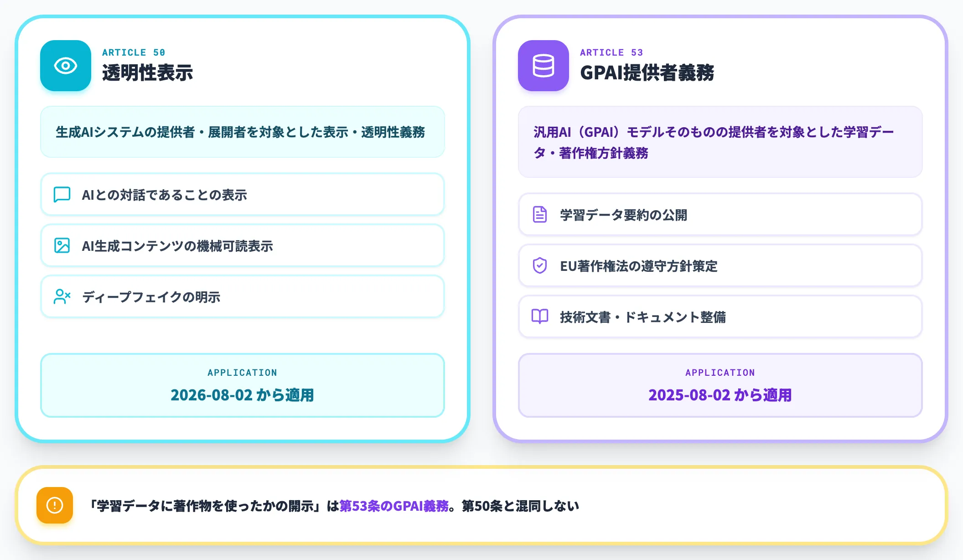Click the heading GPAI提供者義務
The height and width of the screenshot is (560, 963).
coord(647,73)
